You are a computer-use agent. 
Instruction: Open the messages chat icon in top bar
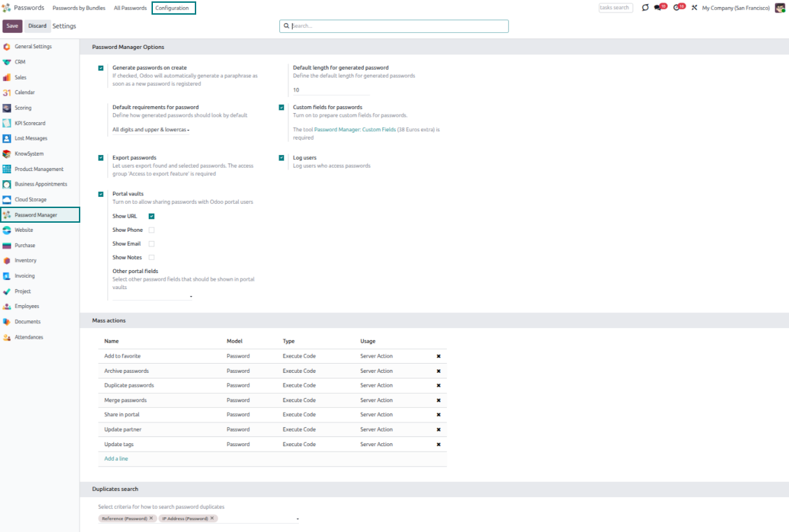658,8
